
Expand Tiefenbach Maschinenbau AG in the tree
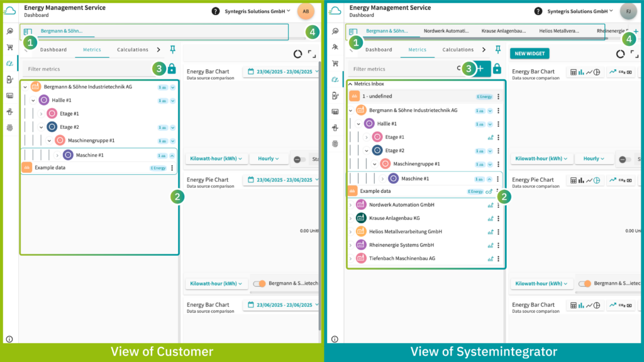pyautogui.click(x=350, y=258)
